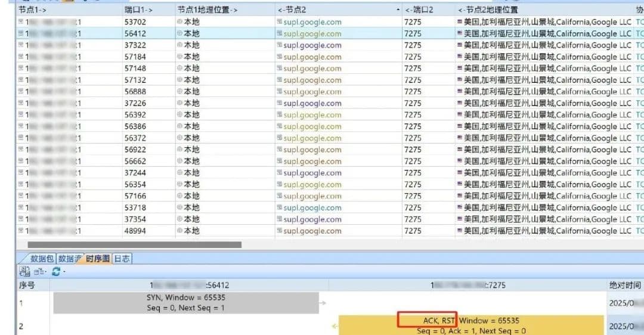
Task: Click the Google LLC location cell in port 57166 row
Action: coord(547,196)
